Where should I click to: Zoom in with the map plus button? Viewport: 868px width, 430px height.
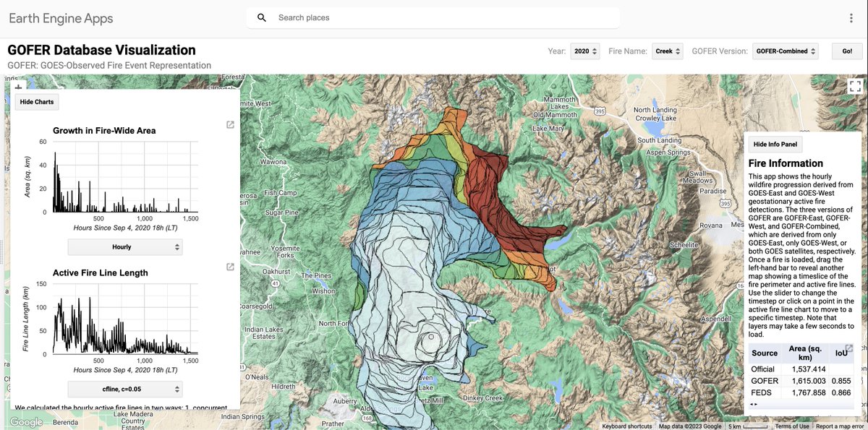point(18,86)
